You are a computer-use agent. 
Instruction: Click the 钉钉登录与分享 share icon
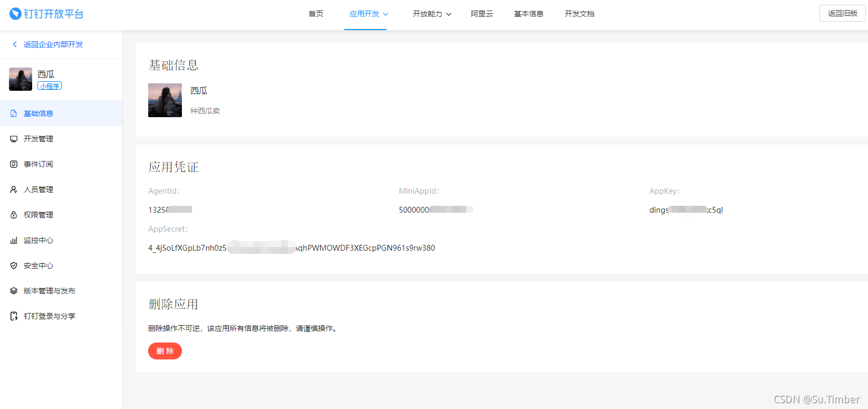pyautogui.click(x=14, y=316)
